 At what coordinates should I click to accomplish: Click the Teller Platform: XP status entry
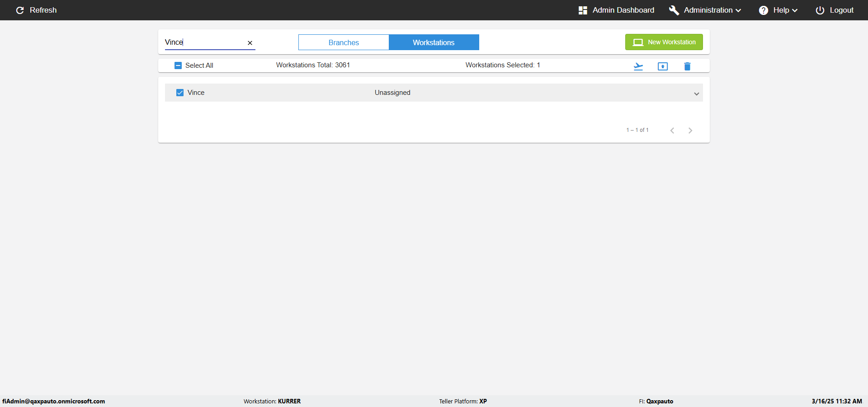click(x=463, y=401)
